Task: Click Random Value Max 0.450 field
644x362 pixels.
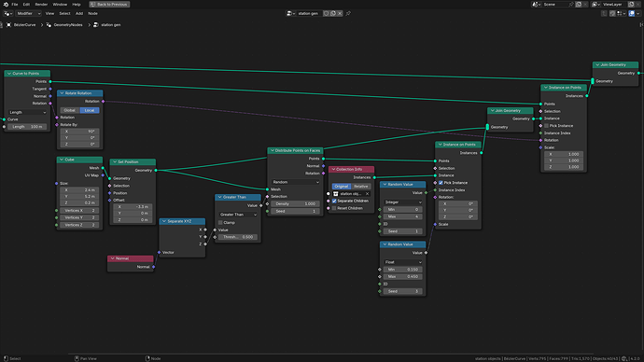Action: [x=403, y=276]
